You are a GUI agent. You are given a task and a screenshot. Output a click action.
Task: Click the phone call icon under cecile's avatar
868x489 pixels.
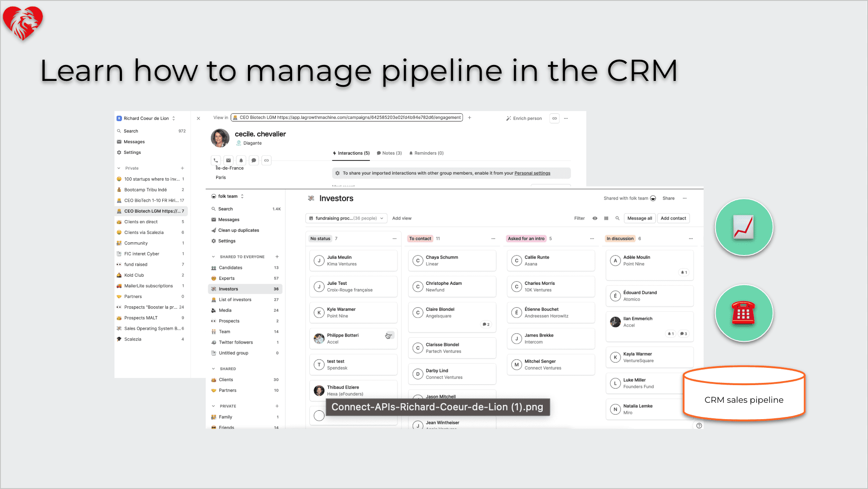coord(216,160)
